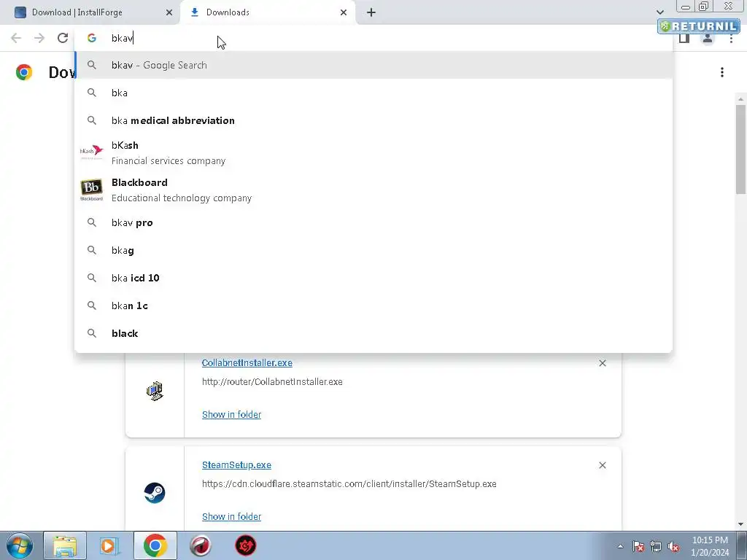The image size is (747, 560).
Task: Click the CollabnetInstaller.exe source URL text
Action: click(272, 382)
